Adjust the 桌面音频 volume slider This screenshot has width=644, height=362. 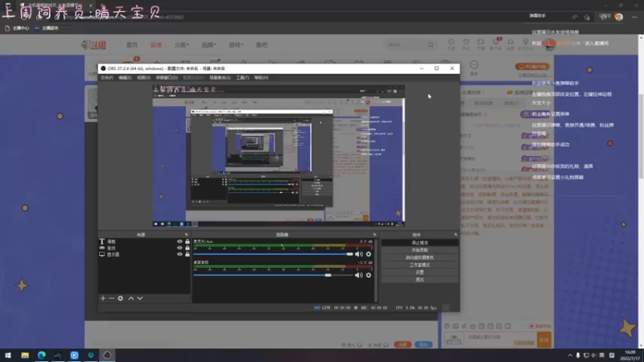pos(273,275)
